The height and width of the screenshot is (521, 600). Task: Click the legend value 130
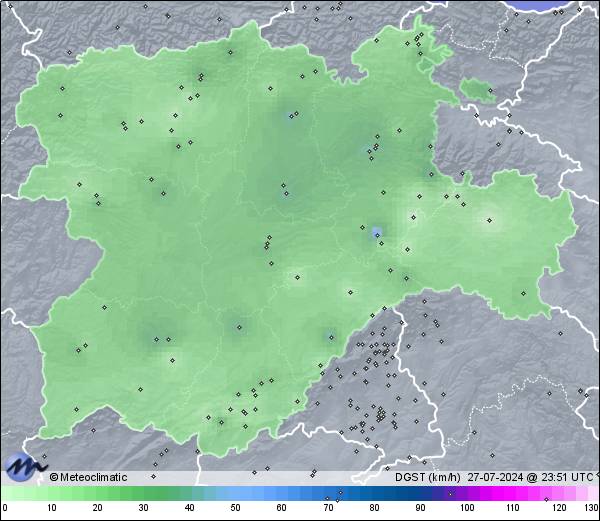click(x=592, y=508)
